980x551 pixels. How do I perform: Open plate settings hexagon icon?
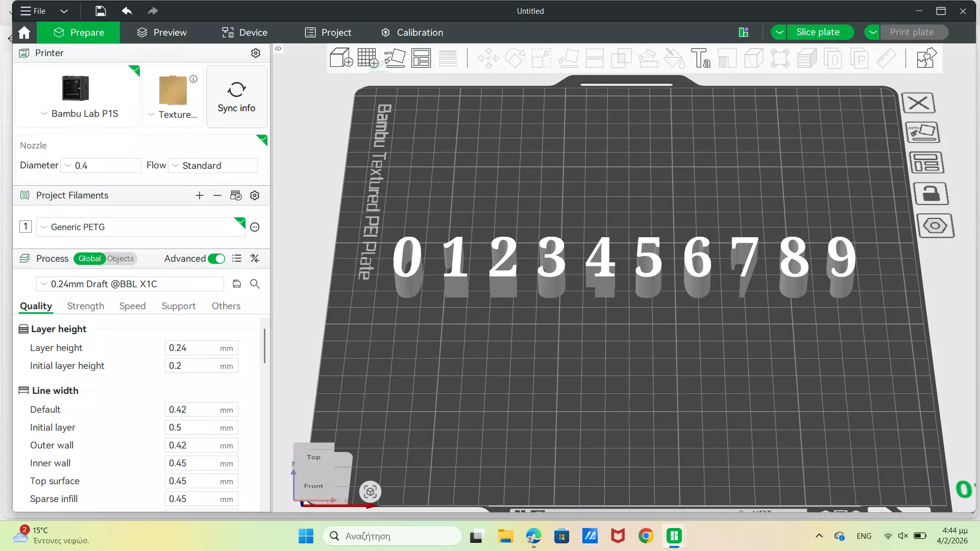[x=935, y=226]
